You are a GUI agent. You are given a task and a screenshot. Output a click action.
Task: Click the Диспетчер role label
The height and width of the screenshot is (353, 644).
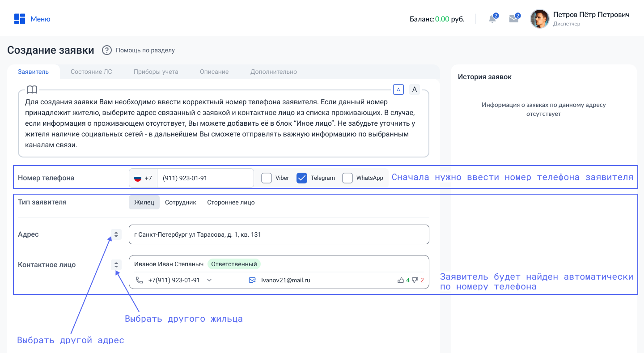pyautogui.click(x=567, y=24)
